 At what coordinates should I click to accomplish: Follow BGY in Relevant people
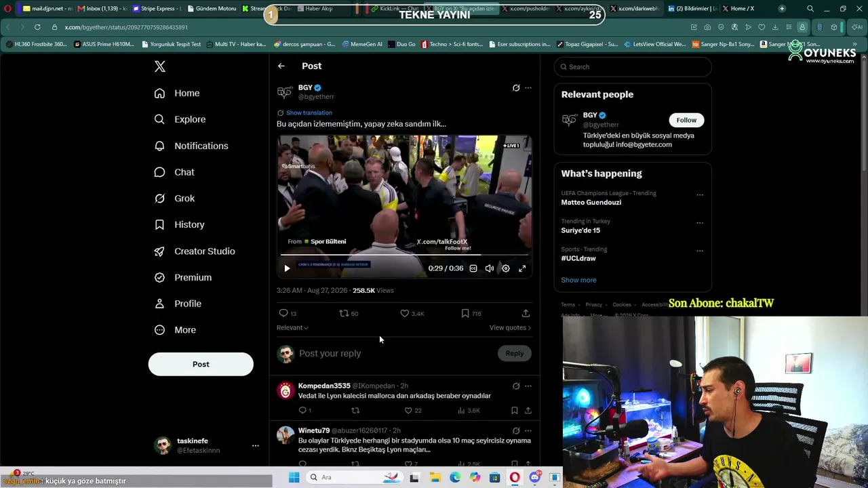686,120
